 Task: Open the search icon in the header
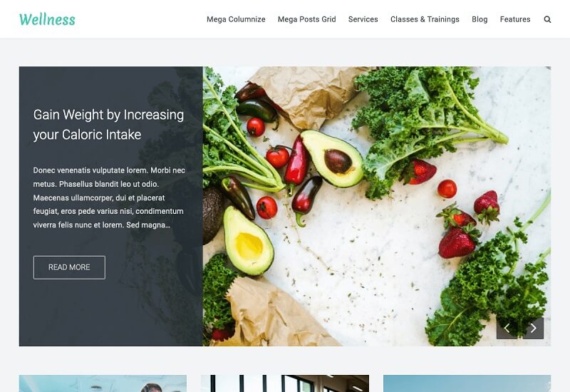tap(547, 19)
